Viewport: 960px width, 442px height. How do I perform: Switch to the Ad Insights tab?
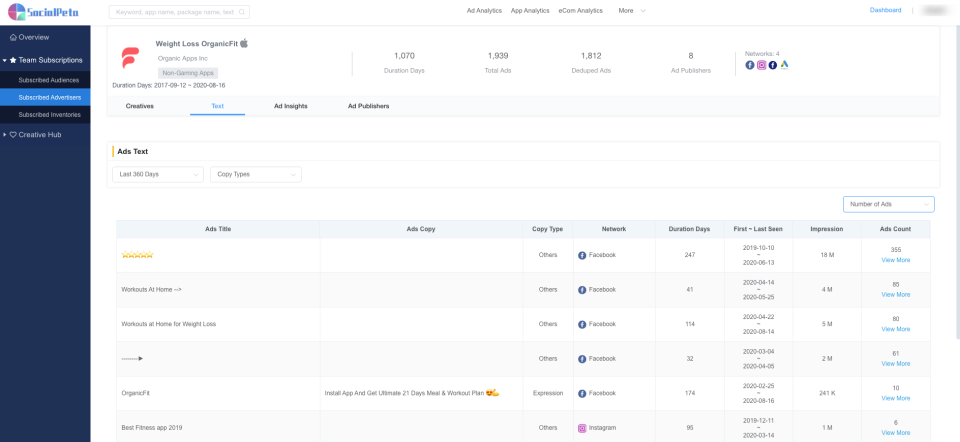(x=291, y=106)
